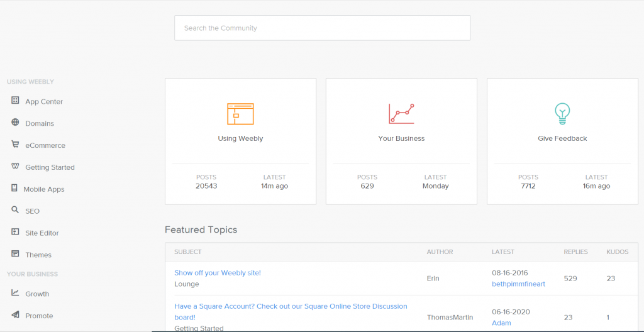The height and width of the screenshot is (332, 644).
Task: Click the SEO magnifying glass icon
Action: point(15,210)
